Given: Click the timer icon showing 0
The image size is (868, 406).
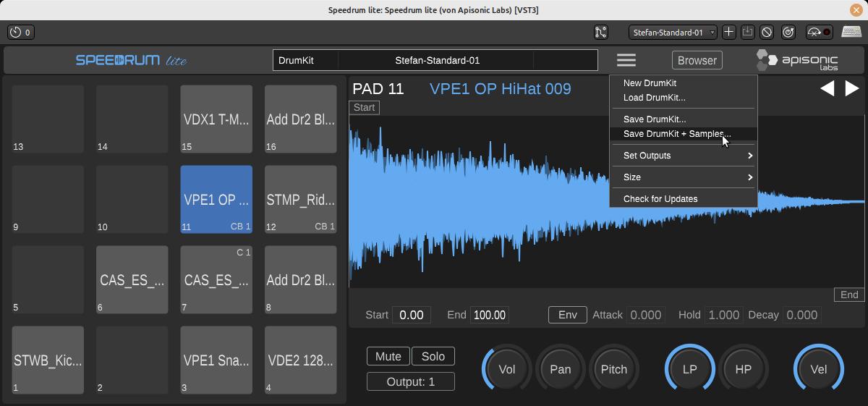Looking at the screenshot, I should [x=20, y=32].
